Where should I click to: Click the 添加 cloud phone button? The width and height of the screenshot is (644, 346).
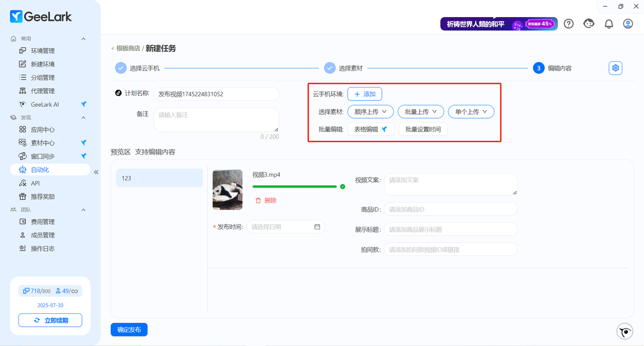pyautogui.click(x=365, y=94)
